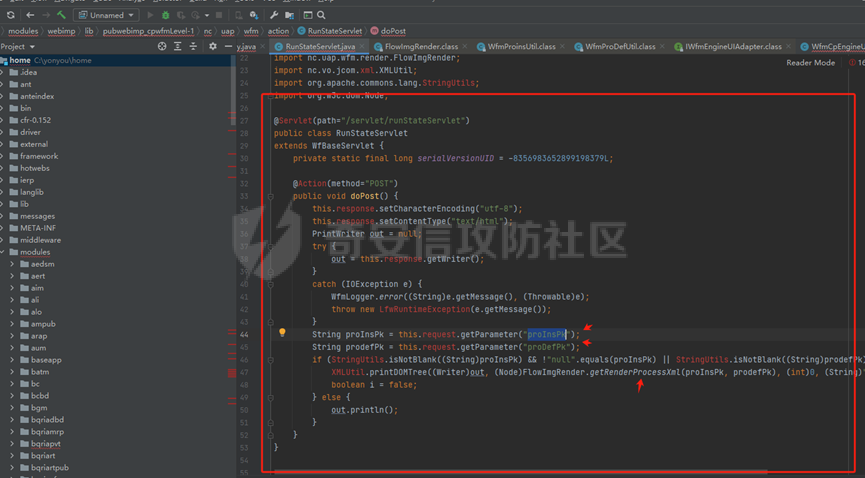Expand the 'bqriapvt' folder chevron
The width and height of the screenshot is (865, 478).
tap(12, 444)
